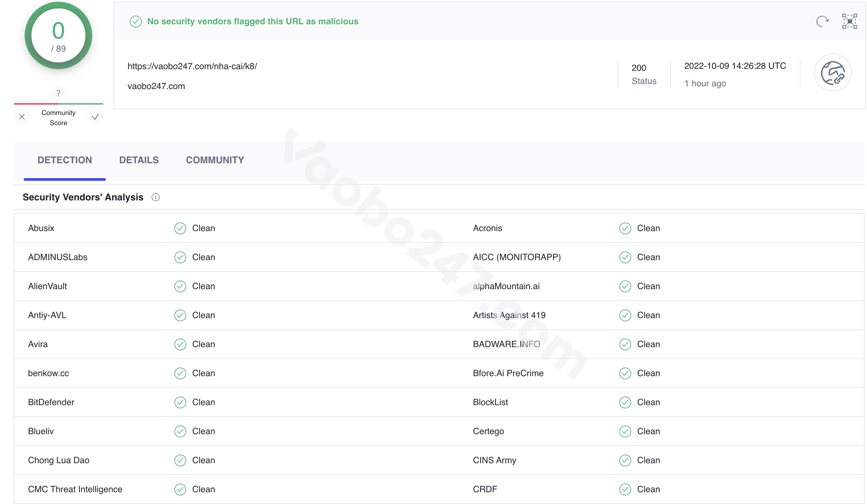Screen dimensions: 867x504
Task: Click the vaobo247.com domain text
Action: pos(156,86)
